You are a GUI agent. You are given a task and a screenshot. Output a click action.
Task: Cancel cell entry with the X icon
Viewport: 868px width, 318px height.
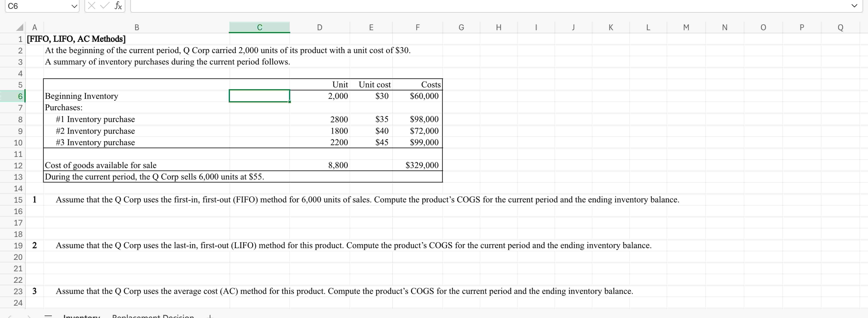tap(92, 6)
